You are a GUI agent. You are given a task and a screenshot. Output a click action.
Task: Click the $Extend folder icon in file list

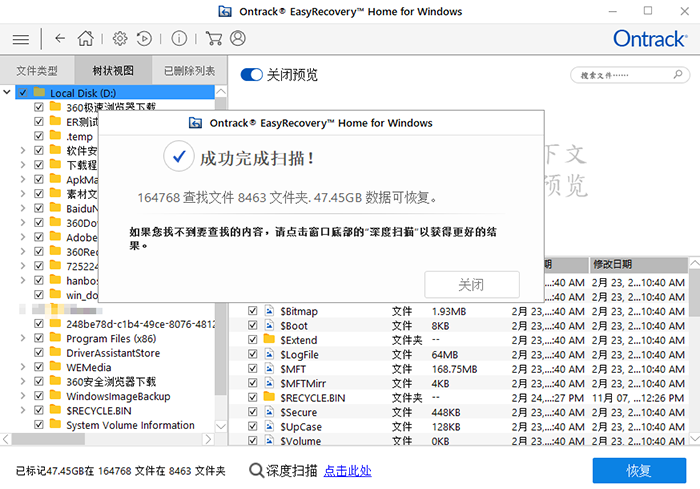[x=269, y=339]
